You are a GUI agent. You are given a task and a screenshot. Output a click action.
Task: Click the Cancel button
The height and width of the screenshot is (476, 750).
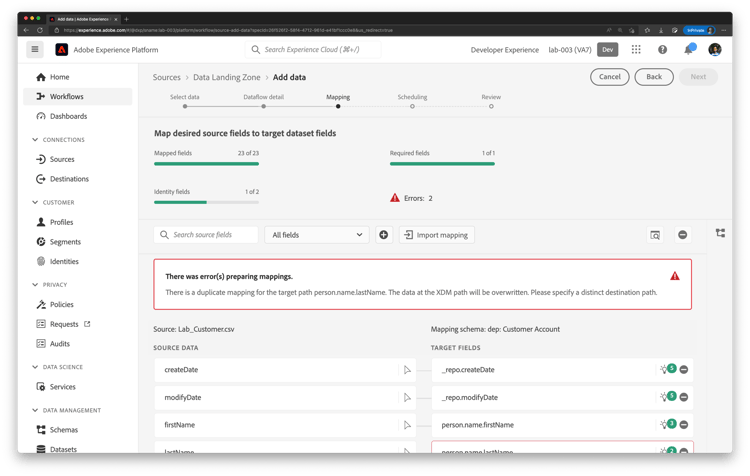coord(609,77)
